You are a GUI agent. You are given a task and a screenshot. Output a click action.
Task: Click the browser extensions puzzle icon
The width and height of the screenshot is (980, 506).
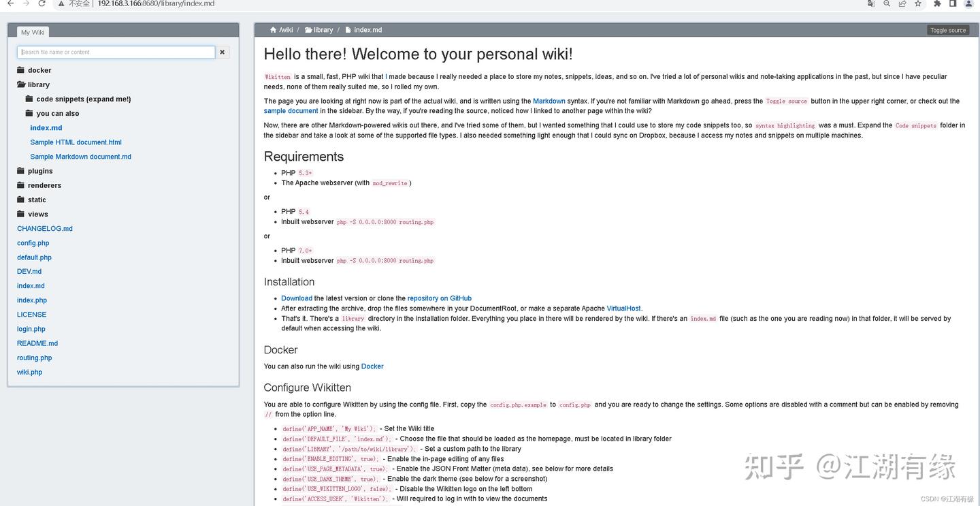click(936, 4)
